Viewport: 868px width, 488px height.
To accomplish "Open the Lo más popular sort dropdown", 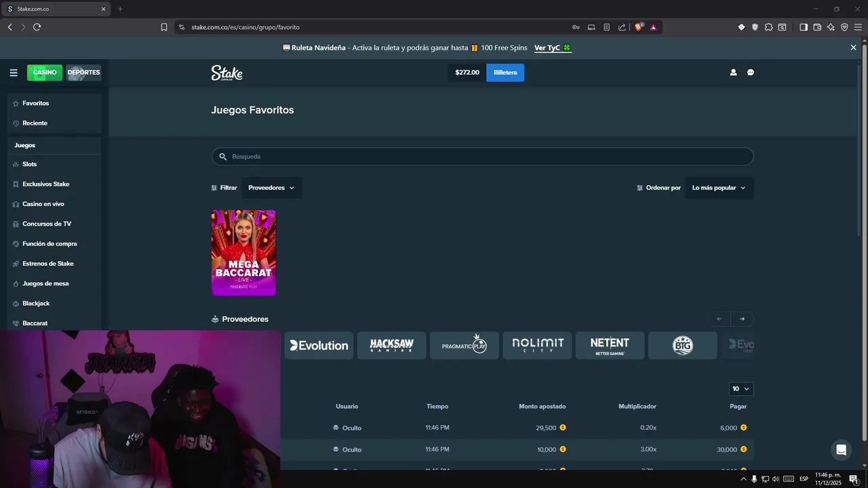I will (719, 188).
